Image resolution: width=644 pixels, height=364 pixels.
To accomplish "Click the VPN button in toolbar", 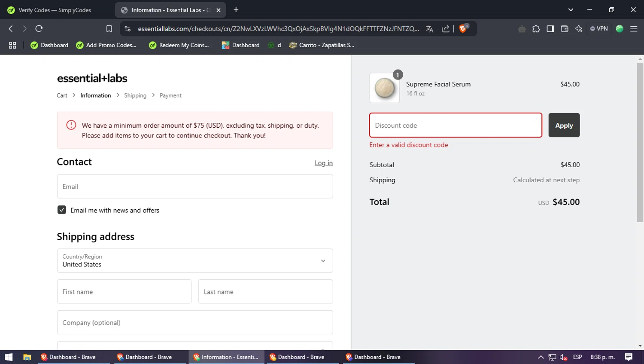I will [x=599, y=29].
